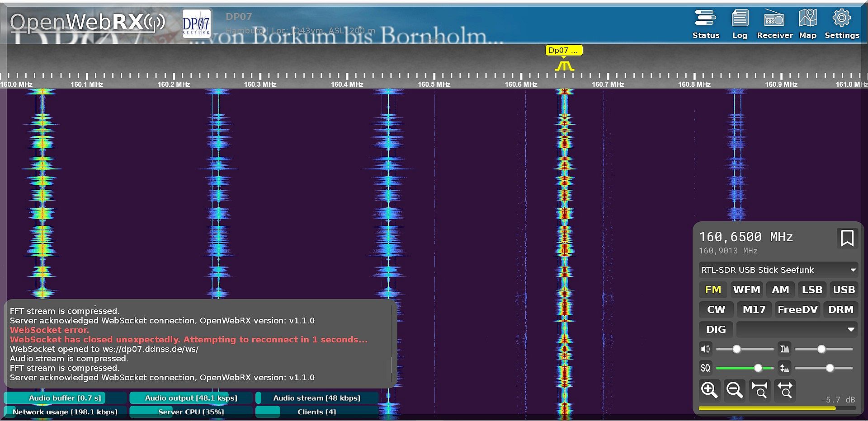Image resolution: width=868 pixels, height=421 pixels.
Task: Open the digital mode selection dropdown
Action: (x=797, y=329)
